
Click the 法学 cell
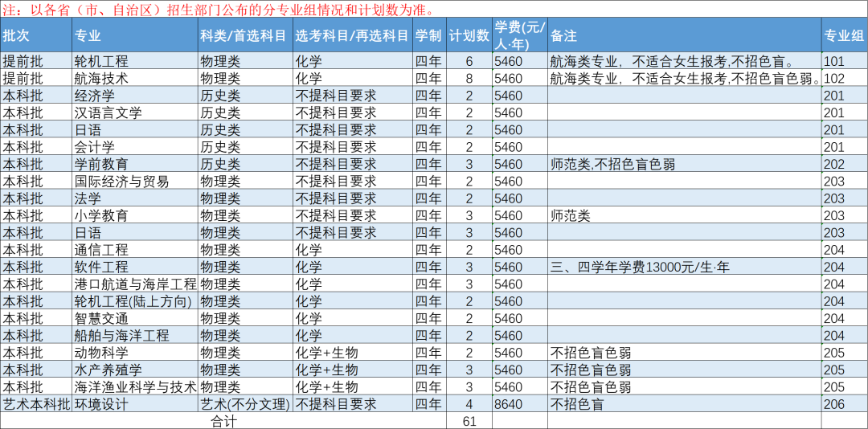point(135,198)
